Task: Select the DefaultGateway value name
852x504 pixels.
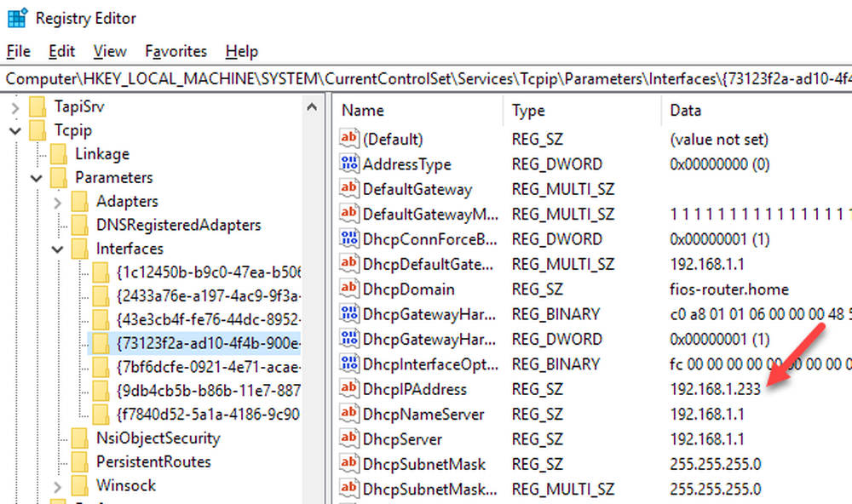Action: (x=417, y=190)
